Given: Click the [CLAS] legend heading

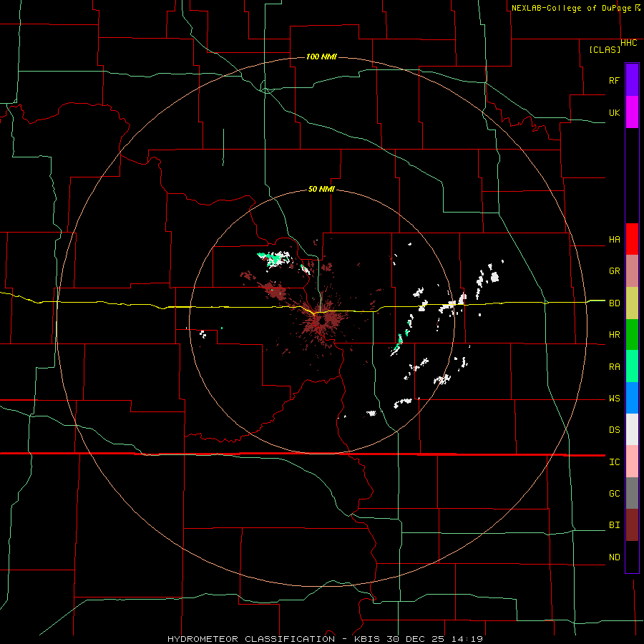Looking at the screenshot, I should 605,49.
